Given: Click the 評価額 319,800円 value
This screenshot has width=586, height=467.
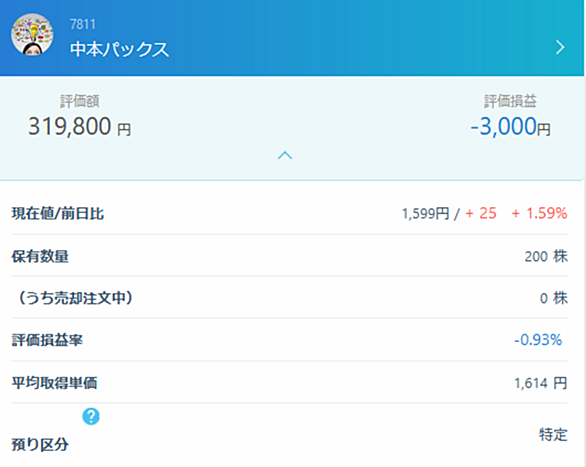Looking at the screenshot, I should pyautogui.click(x=80, y=126).
